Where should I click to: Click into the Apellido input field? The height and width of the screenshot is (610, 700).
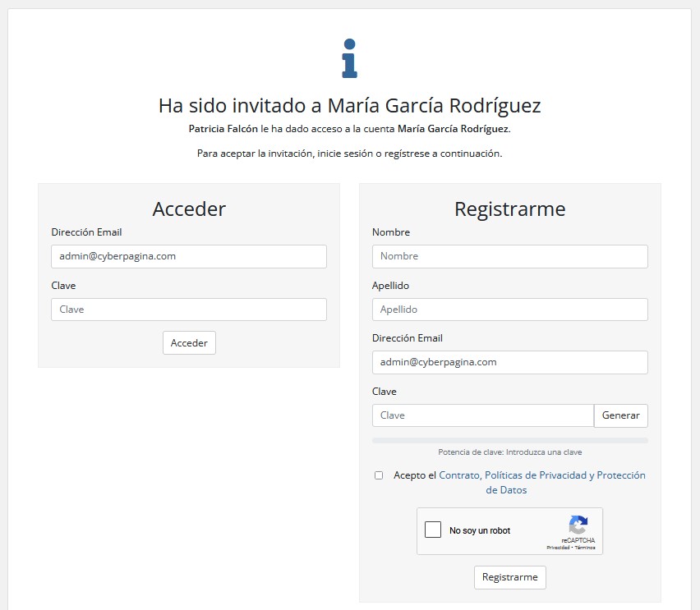click(509, 310)
